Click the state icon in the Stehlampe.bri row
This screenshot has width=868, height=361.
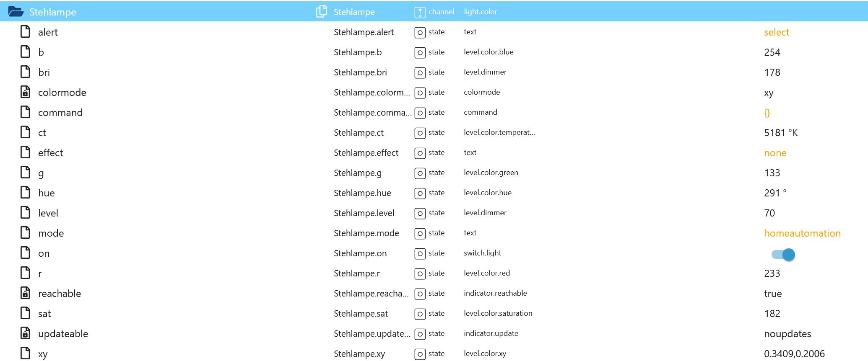(x=420, y=72)
